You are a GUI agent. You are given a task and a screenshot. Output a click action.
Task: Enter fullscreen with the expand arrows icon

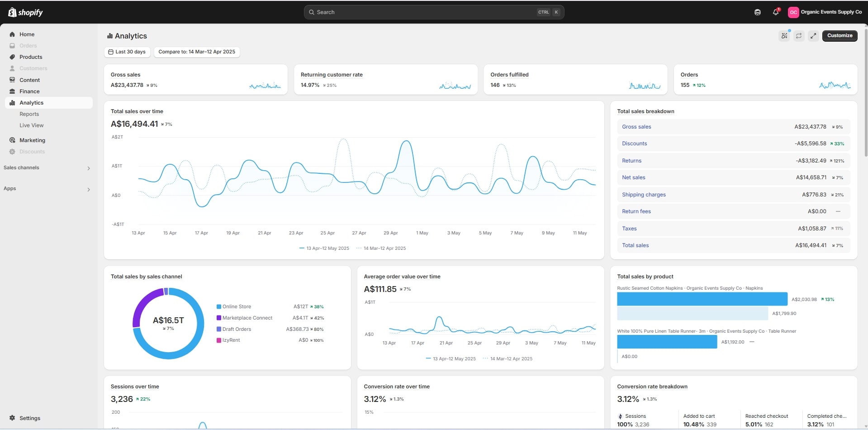pos(813,36)
